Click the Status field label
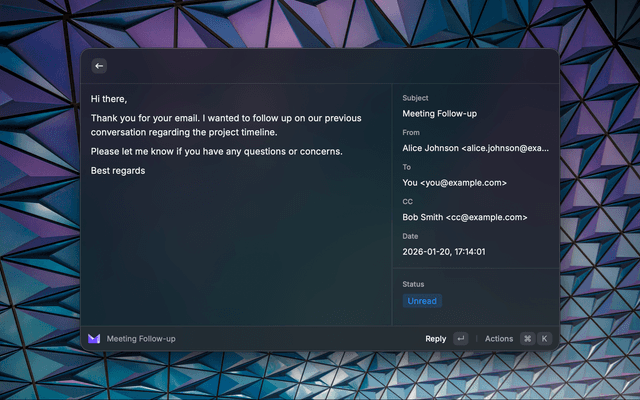This screenshot has height=400, width=640. pos(414,284)
